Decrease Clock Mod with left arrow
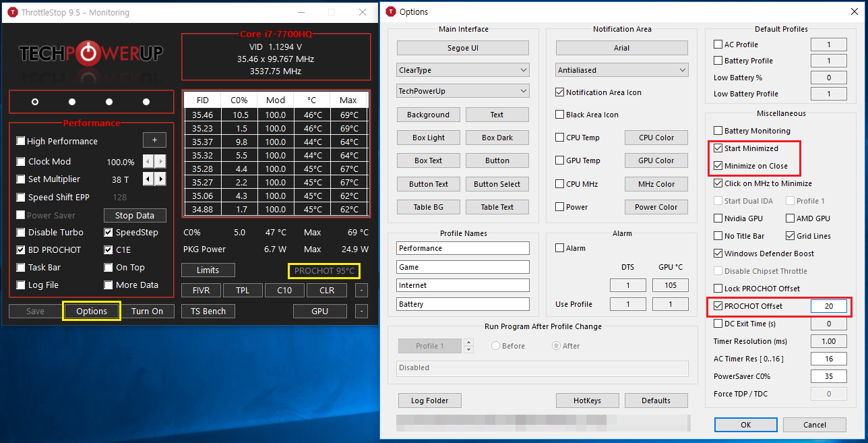The width and height of the screenshot is (868, 443). click(148, 161)
